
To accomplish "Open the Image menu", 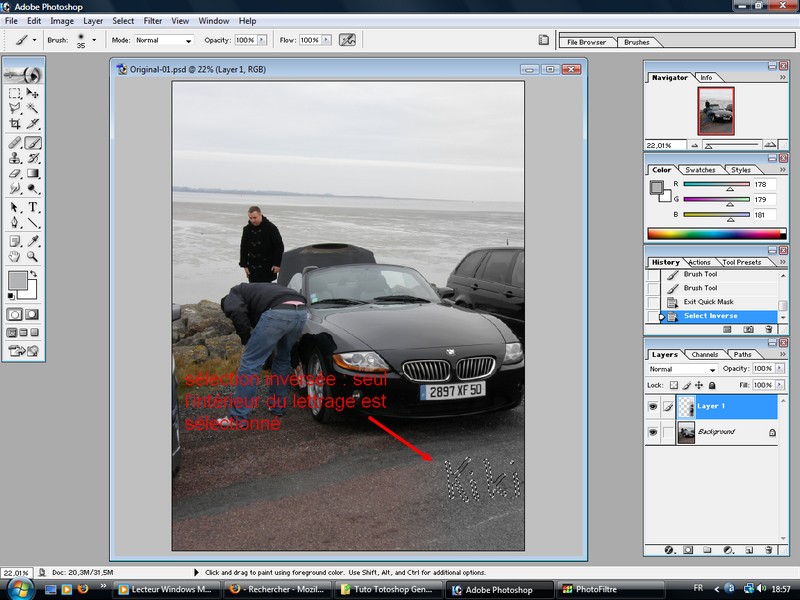I will coord(62,21).
